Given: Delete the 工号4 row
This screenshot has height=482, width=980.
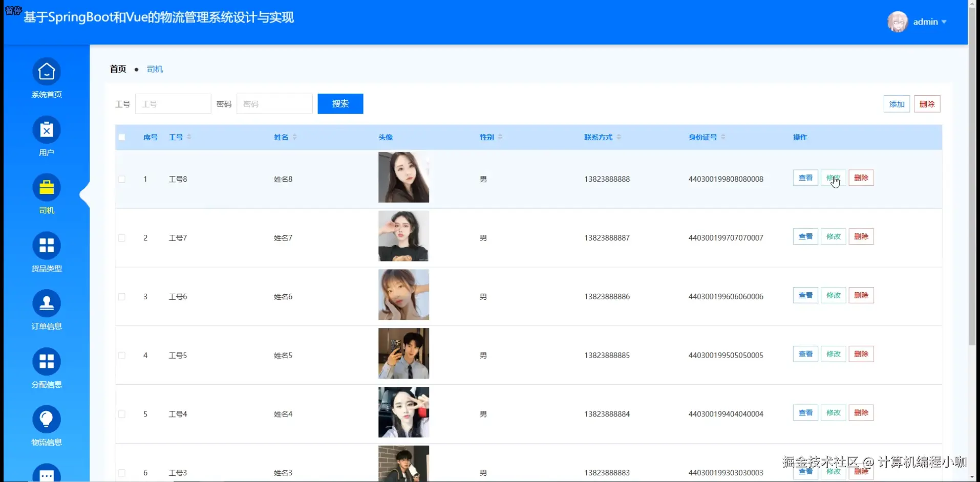Looking at the screenshot, I should coord(861,413).
